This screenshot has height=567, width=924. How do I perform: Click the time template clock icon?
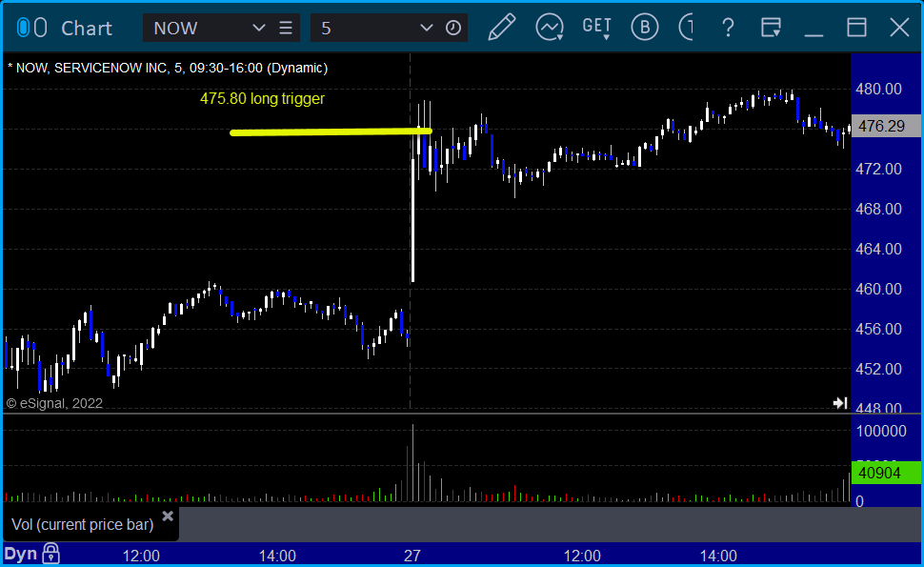coord(453,28)
